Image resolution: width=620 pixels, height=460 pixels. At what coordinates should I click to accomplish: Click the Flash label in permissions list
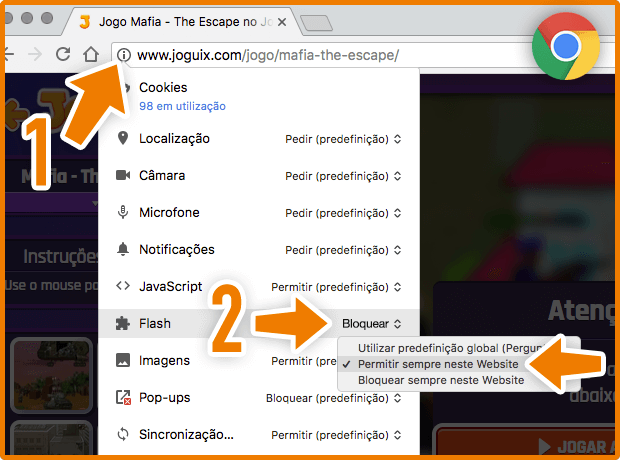(155, 323)
